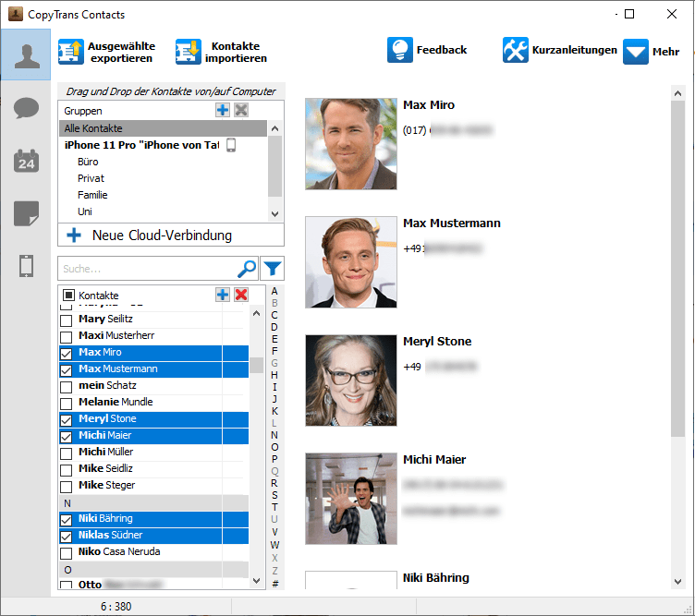Click details pane scroll-down arrow

677,582
